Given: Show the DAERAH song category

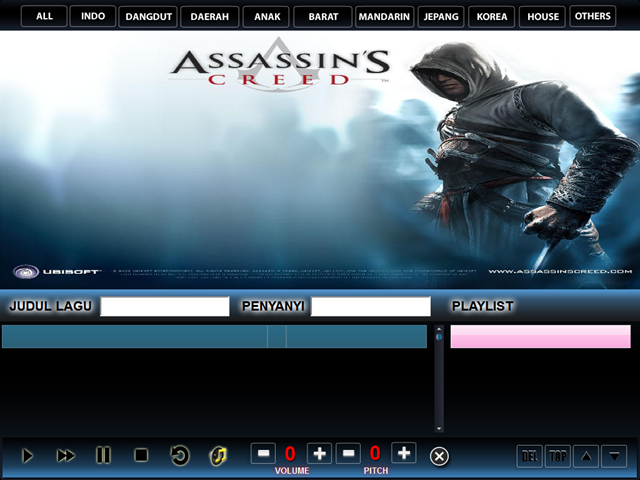Looking at the screenshot, I should tap(209, 17).
